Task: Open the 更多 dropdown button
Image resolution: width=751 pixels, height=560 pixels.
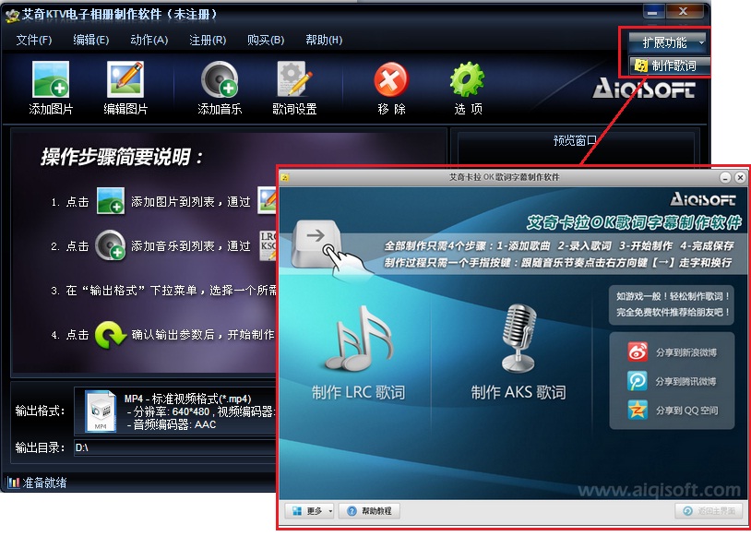Action: coord(311,511)
